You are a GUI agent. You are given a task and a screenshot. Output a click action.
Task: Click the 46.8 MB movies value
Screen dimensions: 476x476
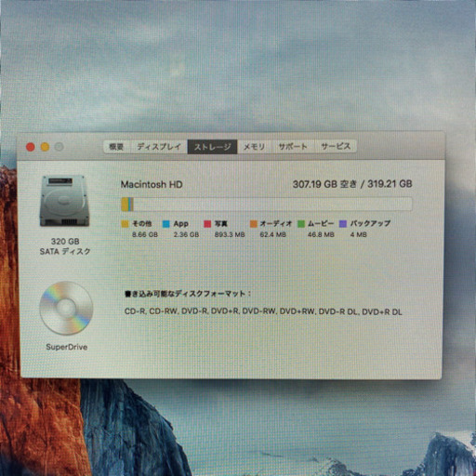321,234
